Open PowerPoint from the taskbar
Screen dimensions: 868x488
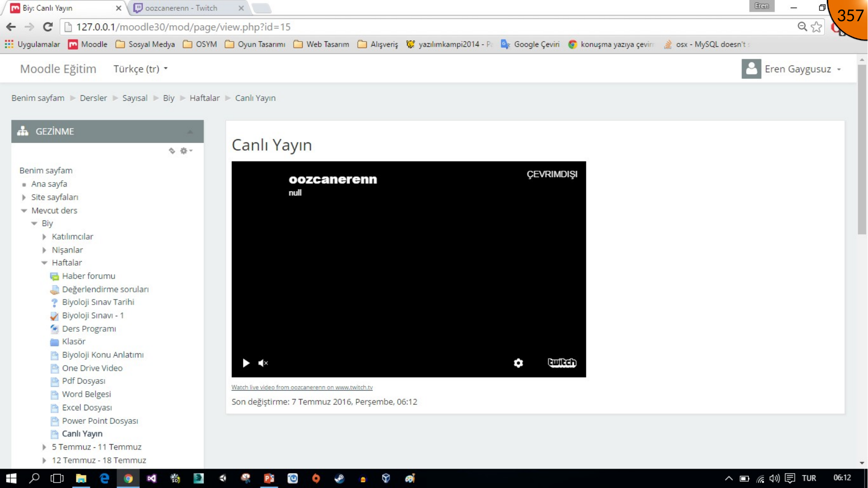[x=269, y=478]
